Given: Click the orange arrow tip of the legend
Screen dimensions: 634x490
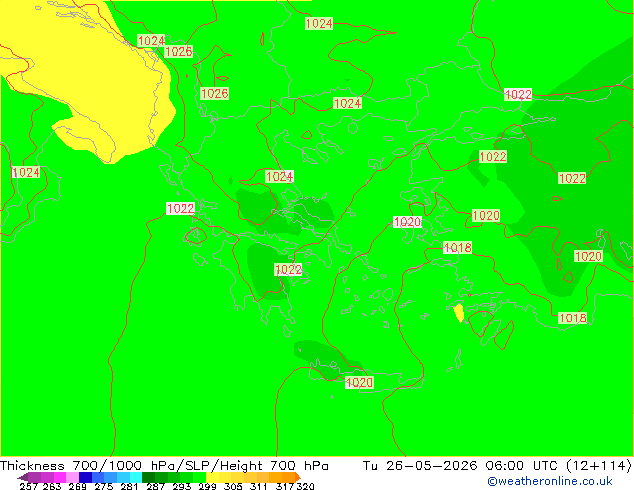Looking at the screenshot, I should point(298,477).
